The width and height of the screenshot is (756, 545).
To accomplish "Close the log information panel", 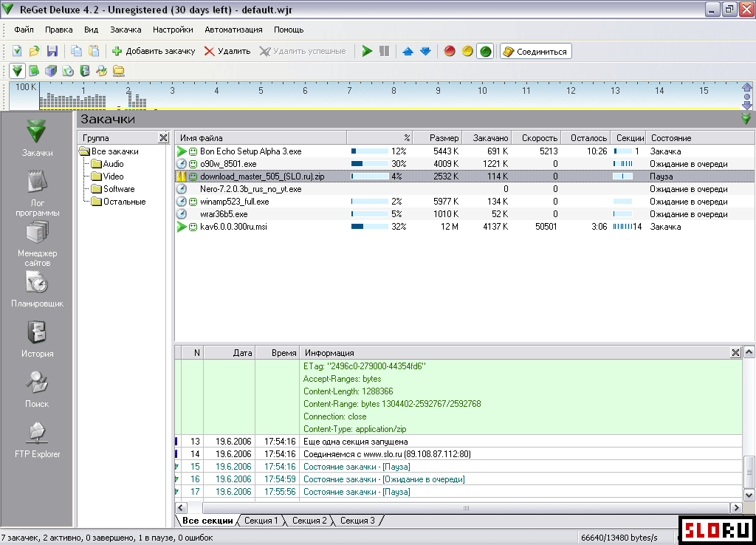I will pyautogui.click(x=735, y=352).
